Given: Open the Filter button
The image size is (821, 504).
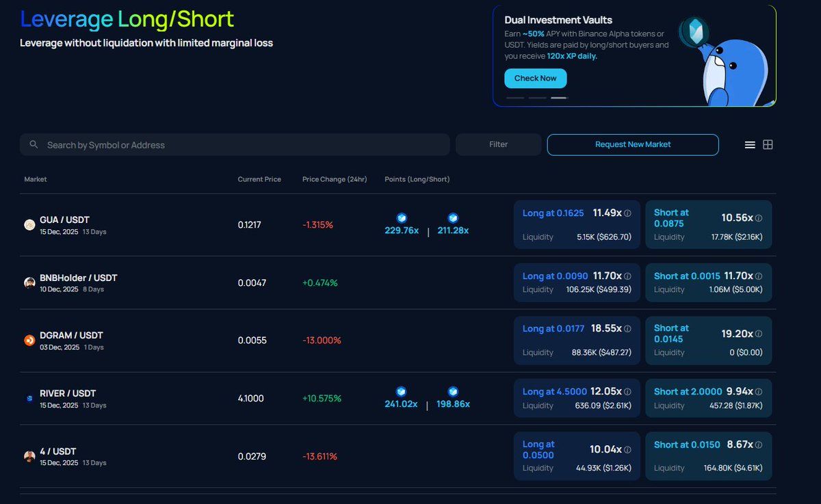Looking at the screenshot, I should (x=498, y=145).
